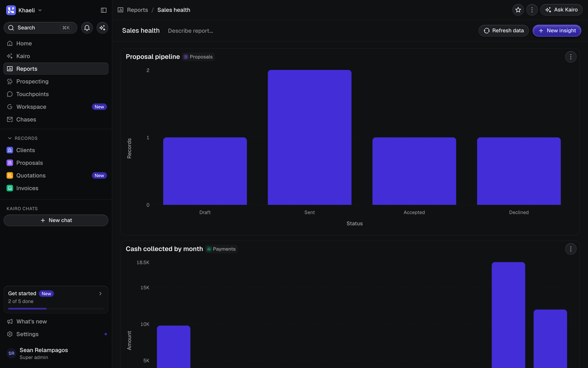Open the Khaeli workspace dropdown chevron

(x=40, y=10)
